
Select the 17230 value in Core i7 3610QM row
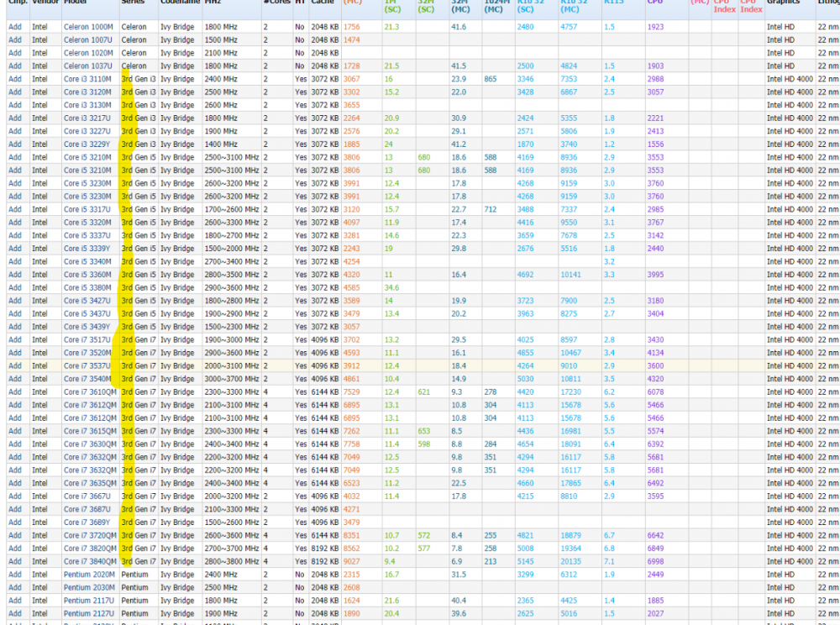tap(570, 392)
